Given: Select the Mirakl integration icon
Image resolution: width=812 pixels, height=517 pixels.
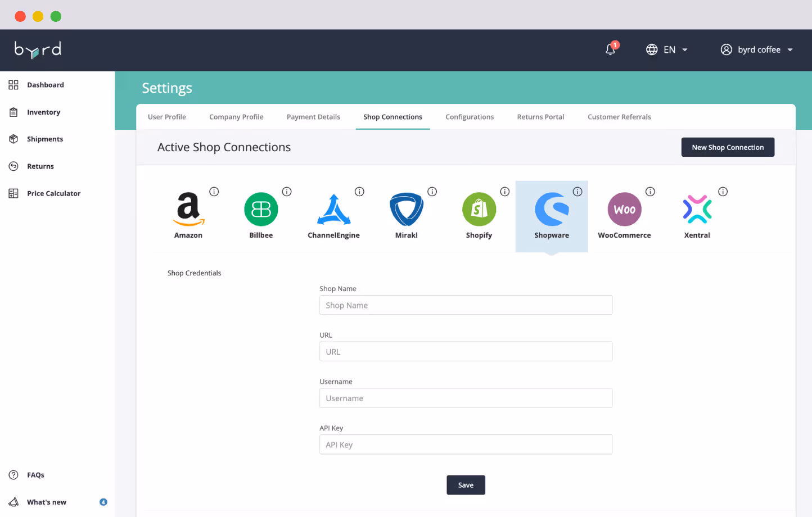Looking at the screenshot, I should pyautogui.click(x=406, y=208).
